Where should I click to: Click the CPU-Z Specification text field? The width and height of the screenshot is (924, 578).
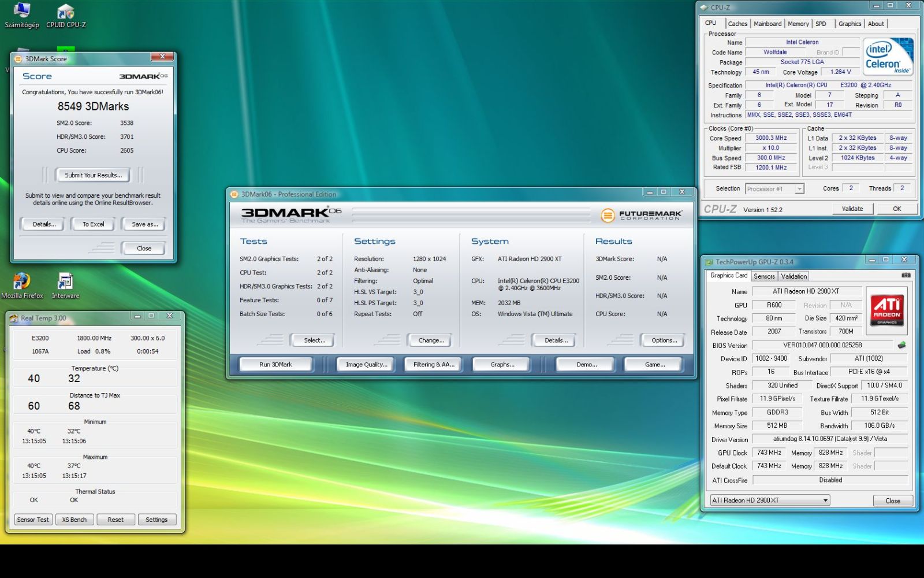(828, 85)
